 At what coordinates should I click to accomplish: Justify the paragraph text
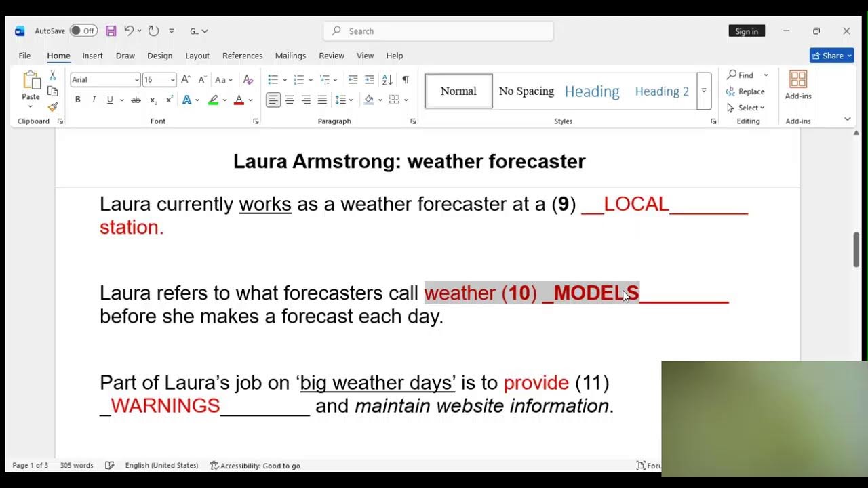pyautogui.click(x=322, y=100)
